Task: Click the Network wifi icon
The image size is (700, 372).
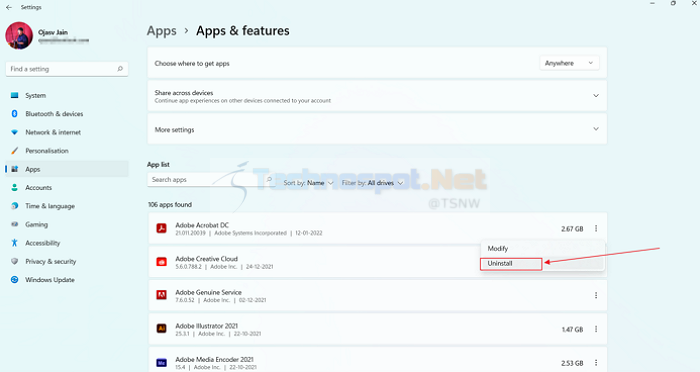Action: 15,132
